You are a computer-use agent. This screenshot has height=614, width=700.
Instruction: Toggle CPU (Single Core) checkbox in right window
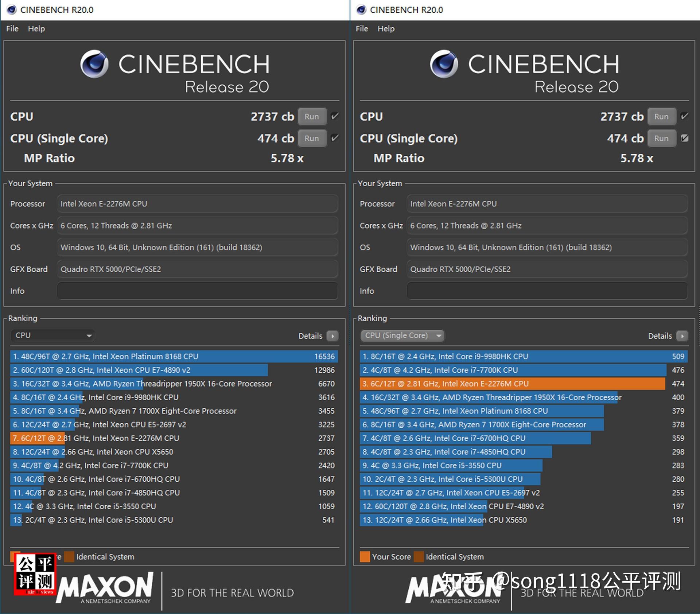click(684, 138)
